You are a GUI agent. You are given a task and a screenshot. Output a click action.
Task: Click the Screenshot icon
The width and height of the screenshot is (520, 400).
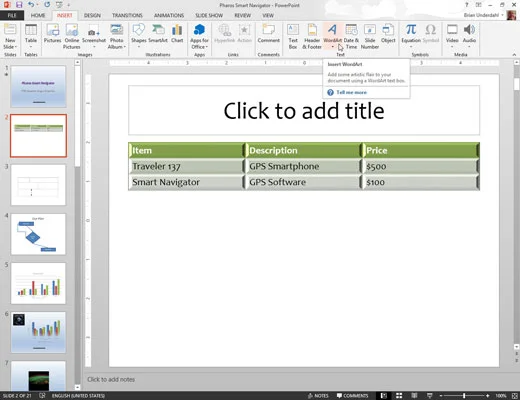[94, 32]
